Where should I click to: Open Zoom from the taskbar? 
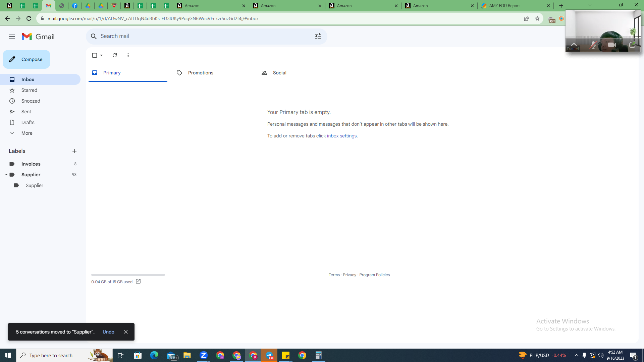[x=204, y=355]
